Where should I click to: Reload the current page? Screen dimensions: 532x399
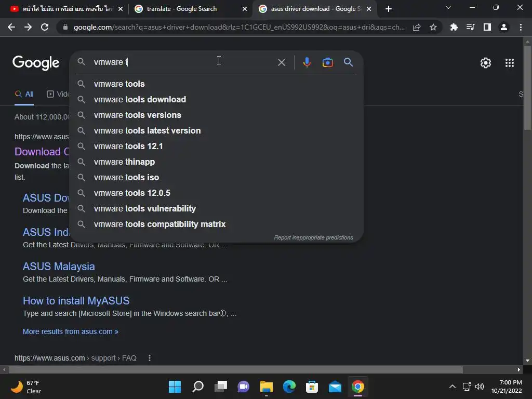45,27
